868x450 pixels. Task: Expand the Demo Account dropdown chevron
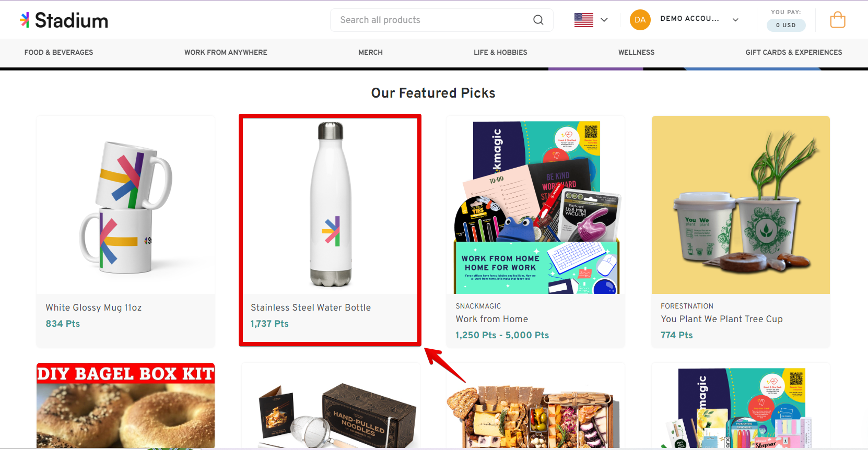point(735,20)
